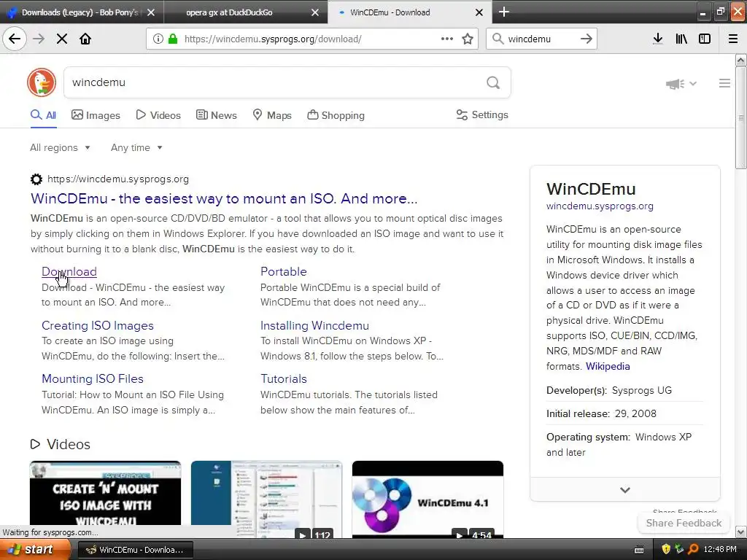Open wincdemu.sysprogs.org link in info panel
Image resolution: width=747 pixels, height=560 pixels.
(x=600, y=206)
